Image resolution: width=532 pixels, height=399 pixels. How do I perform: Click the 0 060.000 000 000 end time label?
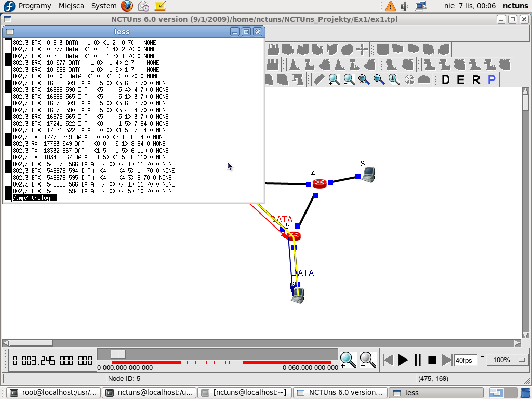(x=311, y=367)
